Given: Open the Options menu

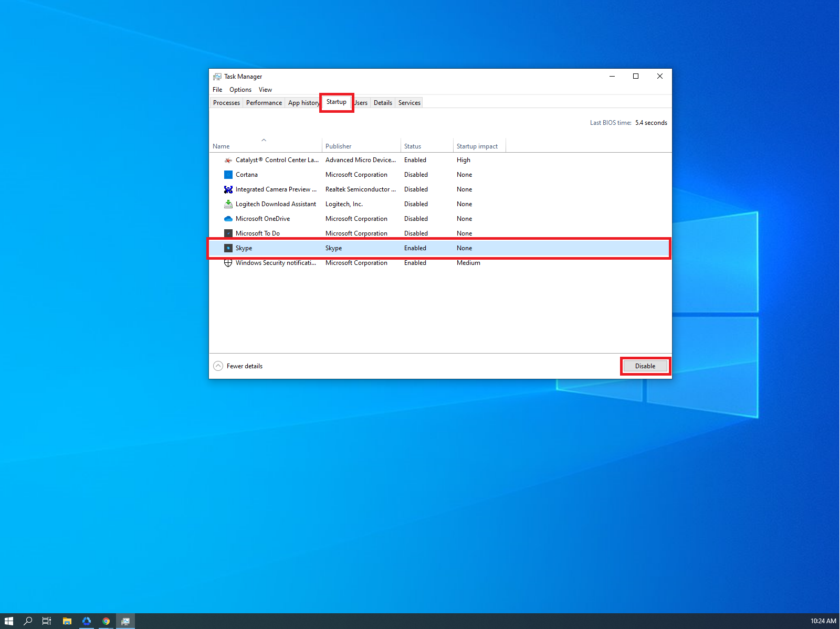Looking at the screenshot, I should (240, 89).
